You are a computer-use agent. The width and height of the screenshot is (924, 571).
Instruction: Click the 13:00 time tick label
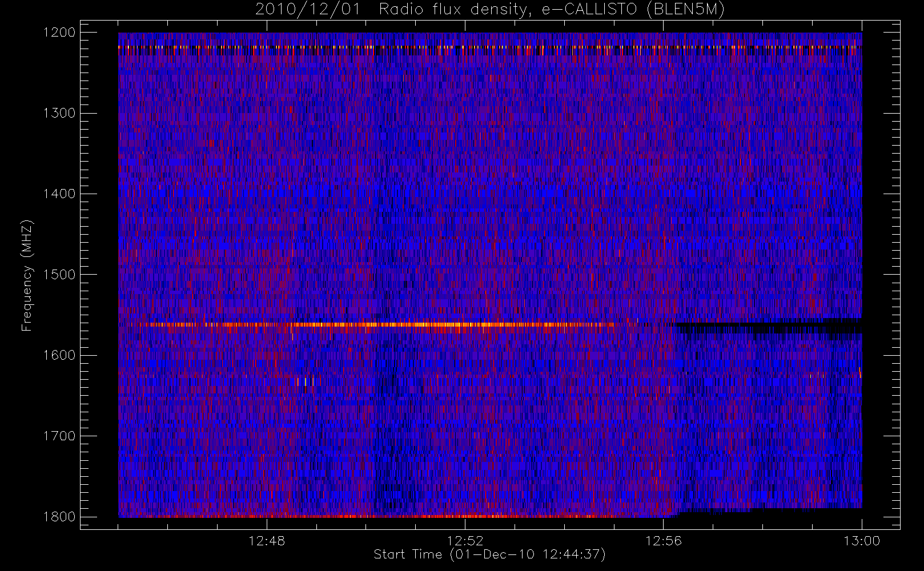click(x=862, y=541)
